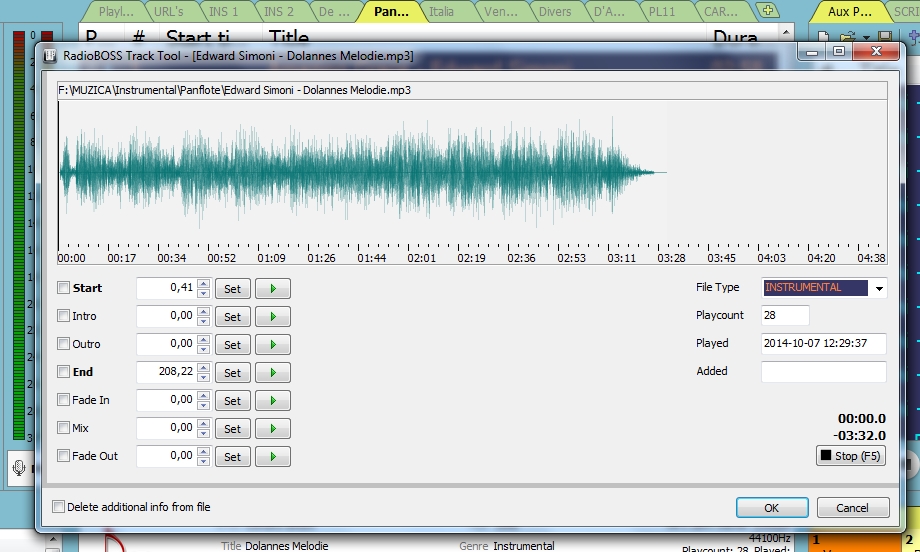Click the Fade In value spinner arrows
This screenshot has height=552, width=920.
pyautogui.click(x=204, y=400)
